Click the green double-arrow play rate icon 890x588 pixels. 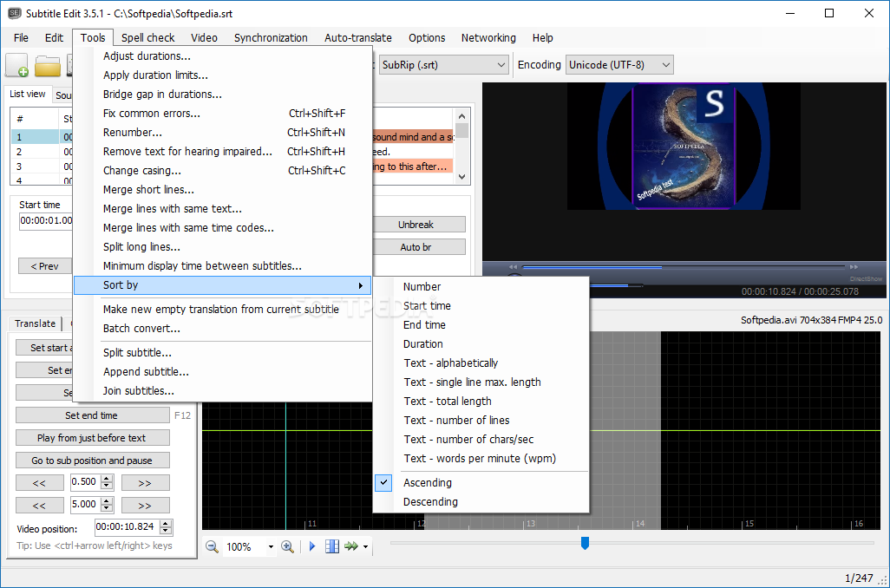[351, 546]
